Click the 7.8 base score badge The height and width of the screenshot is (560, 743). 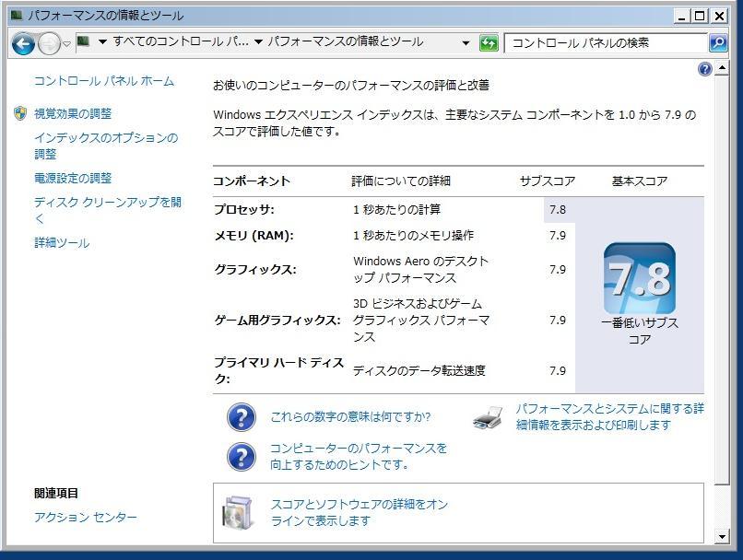click(x=639, y=278)
